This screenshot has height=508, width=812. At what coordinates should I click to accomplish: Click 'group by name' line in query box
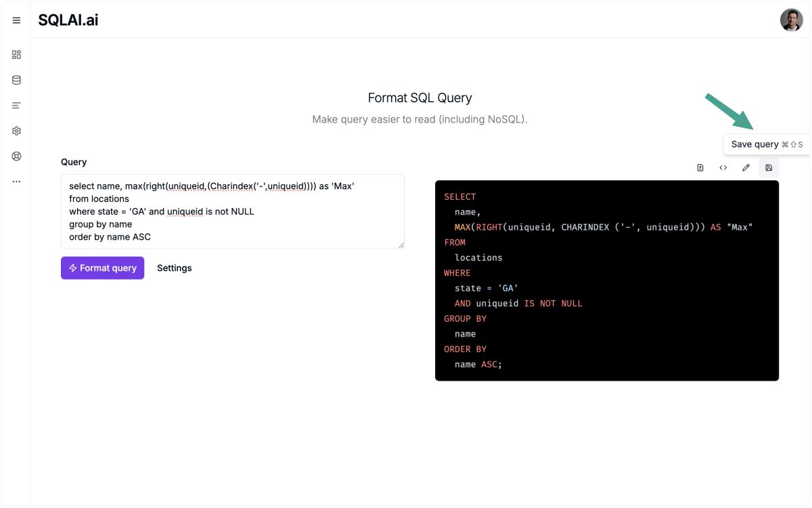100,224
